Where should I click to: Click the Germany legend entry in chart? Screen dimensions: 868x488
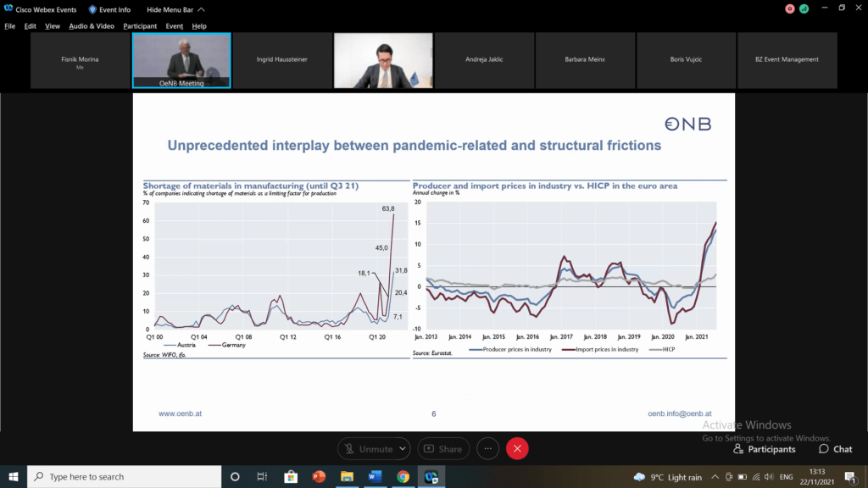[x=227, y=346]
